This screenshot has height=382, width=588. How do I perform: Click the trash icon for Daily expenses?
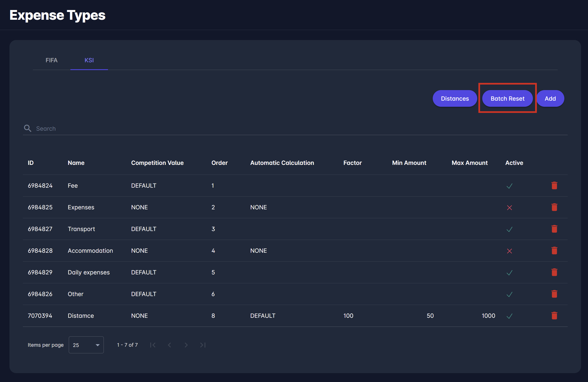click(554, 272)
